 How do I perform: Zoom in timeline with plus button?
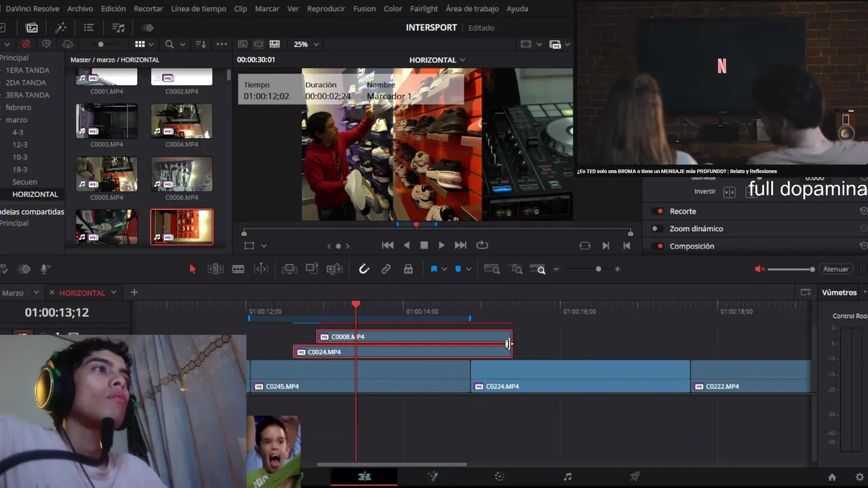[617, 269]
